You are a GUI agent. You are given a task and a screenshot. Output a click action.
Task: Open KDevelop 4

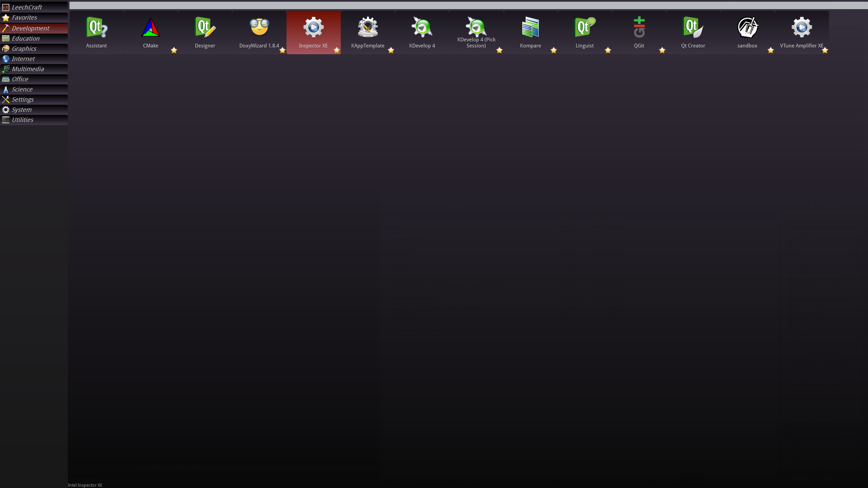click(x=422, y=33)
